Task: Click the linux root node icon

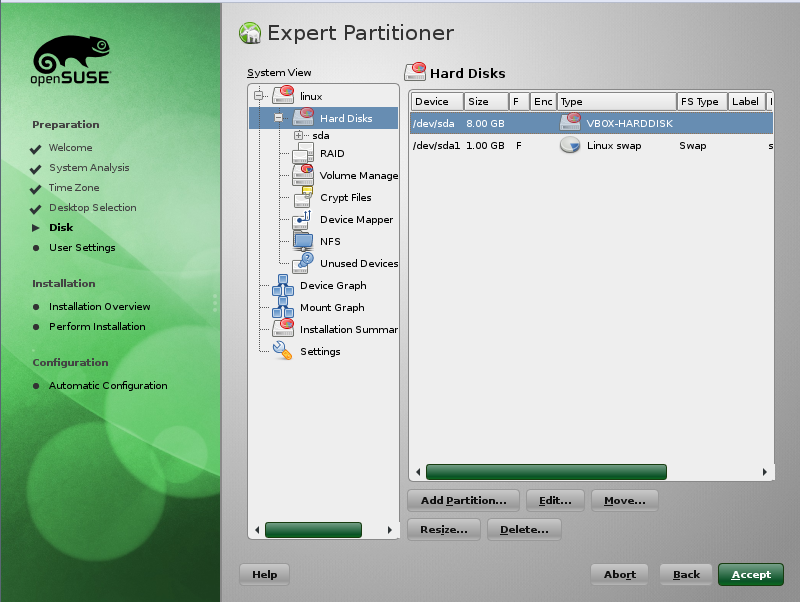Action: (283, 95)
